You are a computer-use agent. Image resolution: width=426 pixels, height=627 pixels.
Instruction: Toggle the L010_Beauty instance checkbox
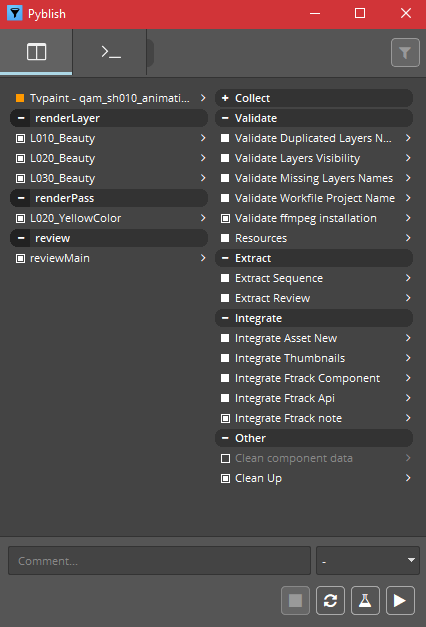coord(20,138)
